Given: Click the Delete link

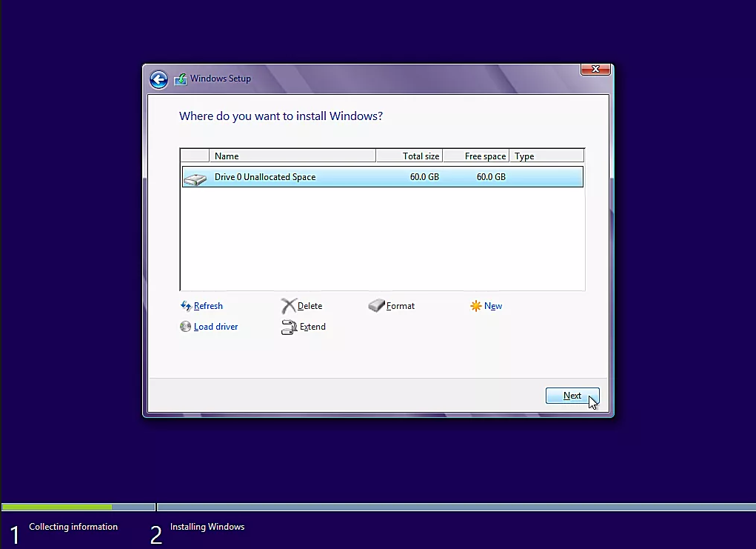Looking at the screenshot, I should coord(310,306).
